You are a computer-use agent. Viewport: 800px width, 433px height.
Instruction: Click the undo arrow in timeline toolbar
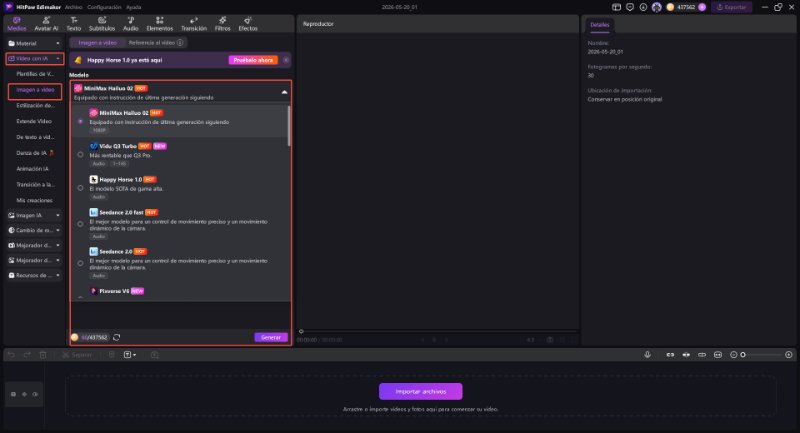(11, 354)
